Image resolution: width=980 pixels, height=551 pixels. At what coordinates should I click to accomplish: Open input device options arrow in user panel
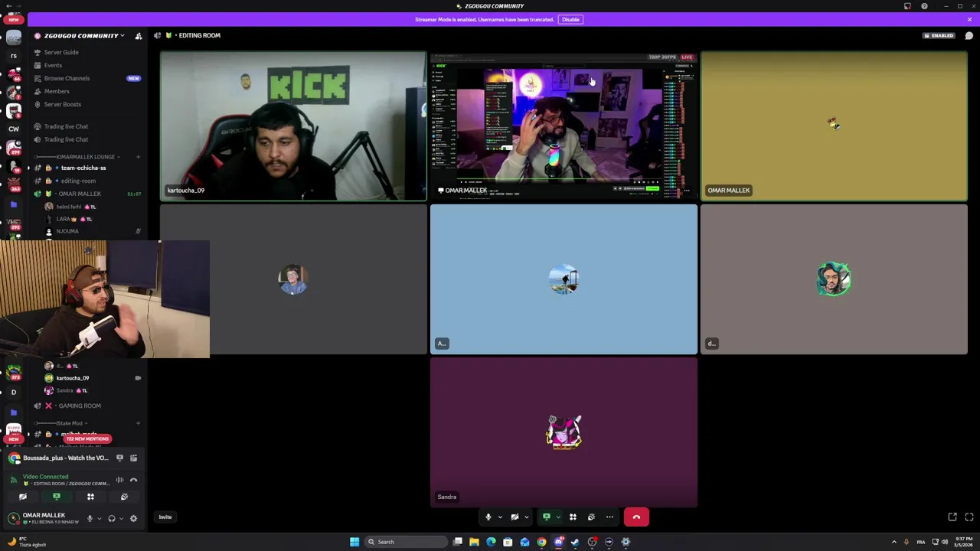[99, 518]
